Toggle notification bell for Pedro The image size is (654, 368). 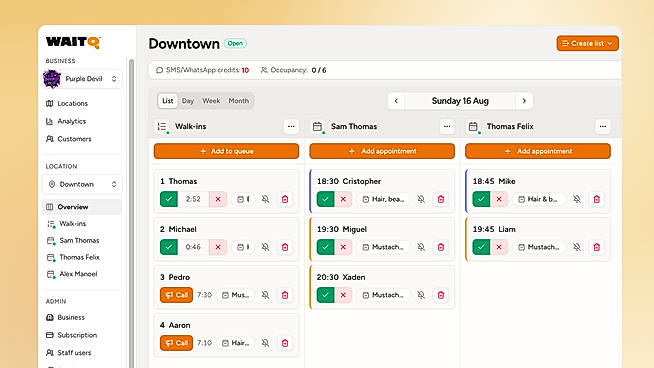tap(265, 295)
